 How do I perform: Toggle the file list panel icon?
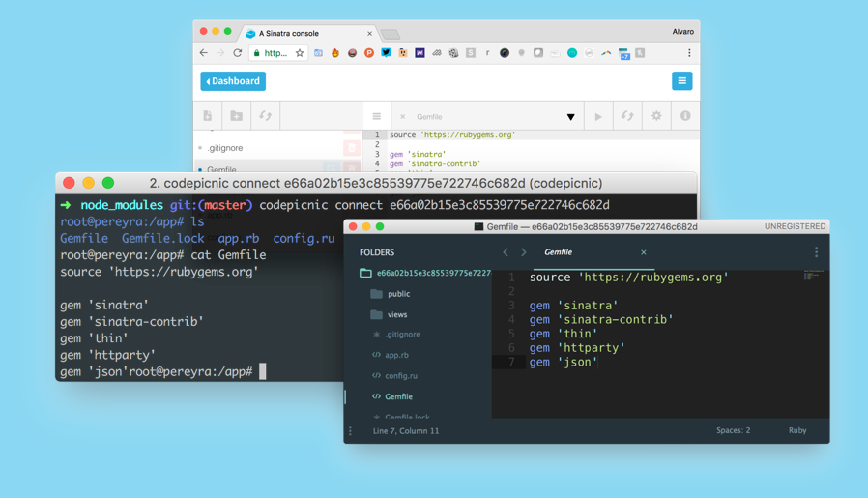(x=376, y=116)
